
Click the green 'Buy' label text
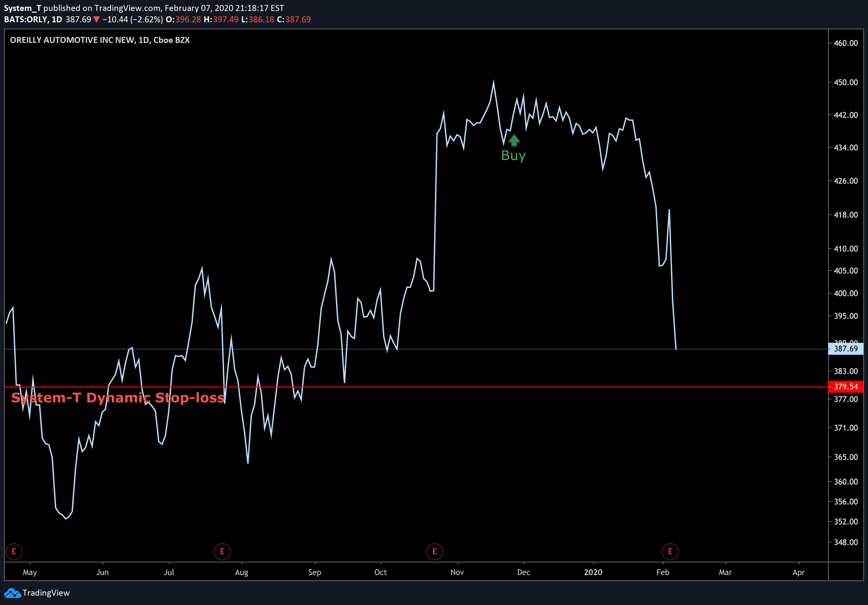tap(514, 156)
